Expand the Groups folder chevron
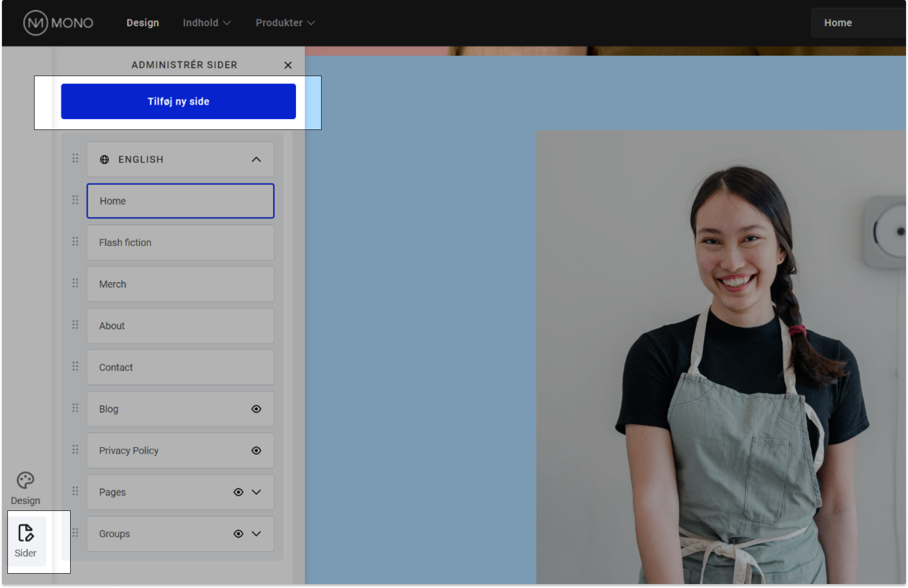 click(x=256, y=534)
